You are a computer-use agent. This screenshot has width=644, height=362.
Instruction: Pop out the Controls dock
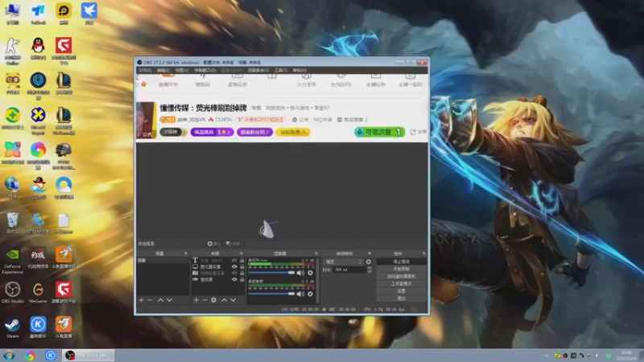click(x=424, y=253)
